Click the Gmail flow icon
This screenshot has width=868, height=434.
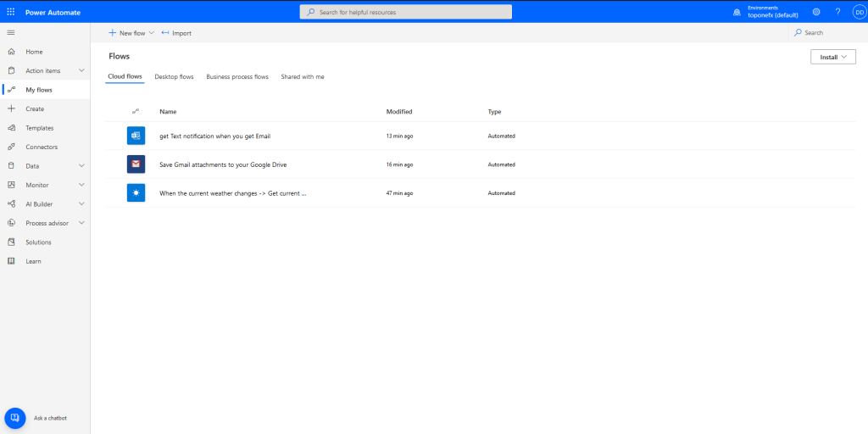136,164
